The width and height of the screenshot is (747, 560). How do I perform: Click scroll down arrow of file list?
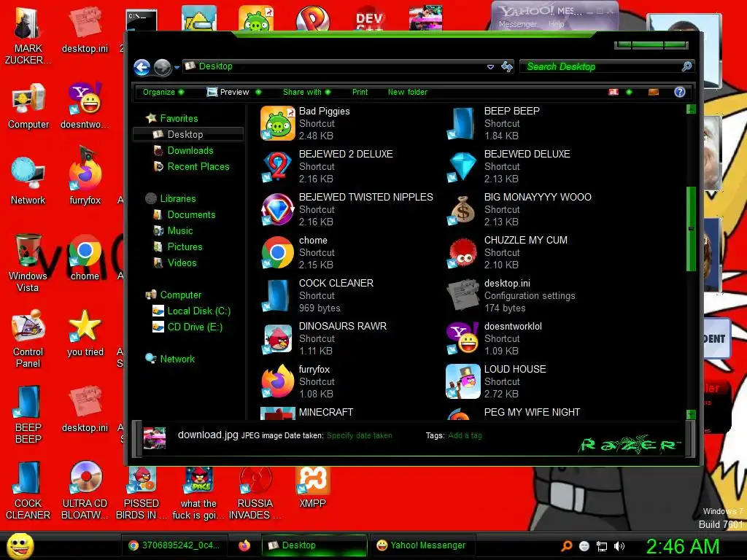click(x=691, y=414)
